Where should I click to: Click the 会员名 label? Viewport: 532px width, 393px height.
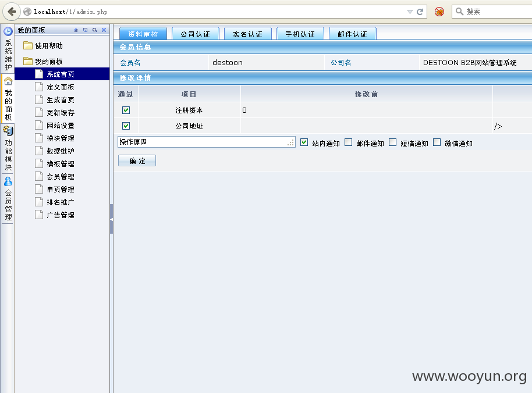(130, 63)
